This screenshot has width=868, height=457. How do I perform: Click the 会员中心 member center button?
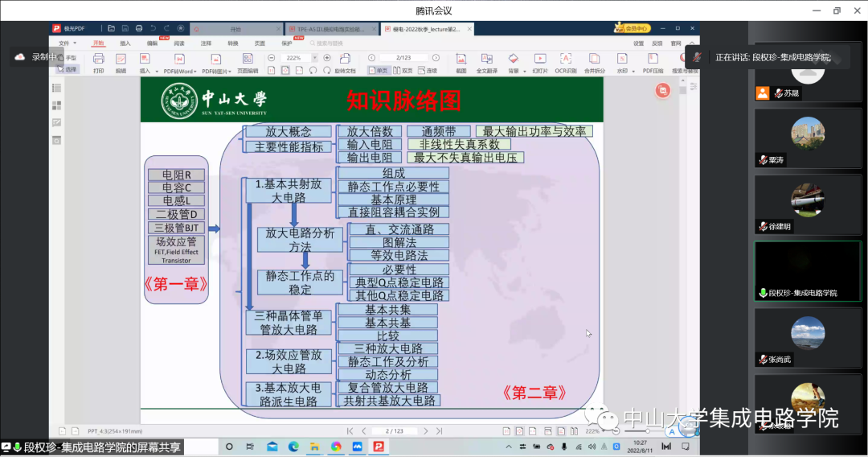[x=632, y=28]
